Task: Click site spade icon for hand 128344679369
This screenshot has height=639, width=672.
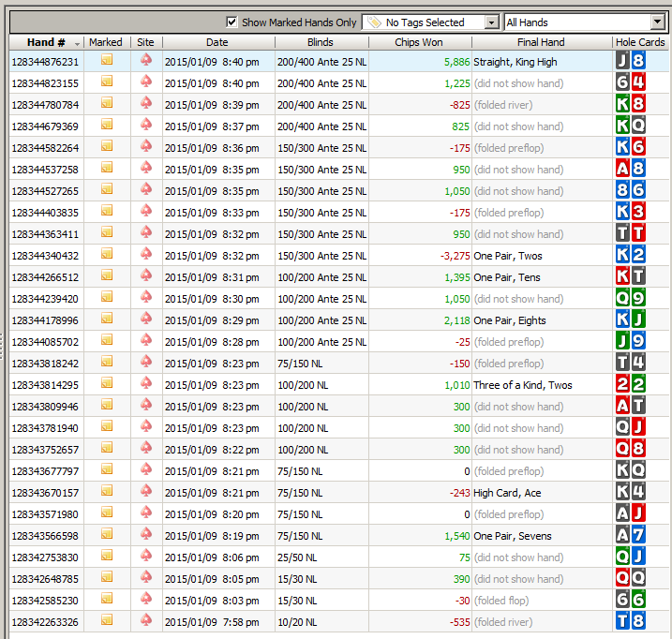Action: (x=146, y=124)
